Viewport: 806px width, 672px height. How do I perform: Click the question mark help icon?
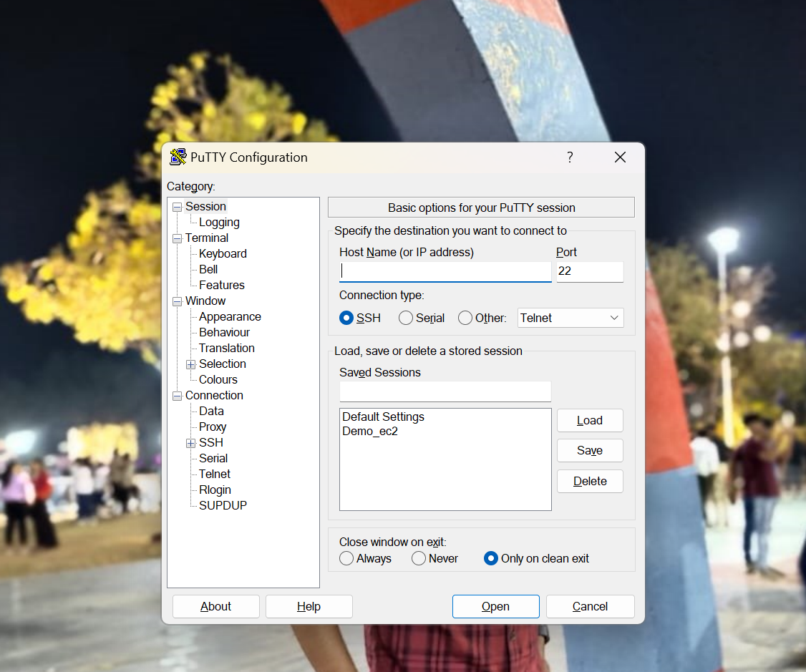(x=570, y=157)
